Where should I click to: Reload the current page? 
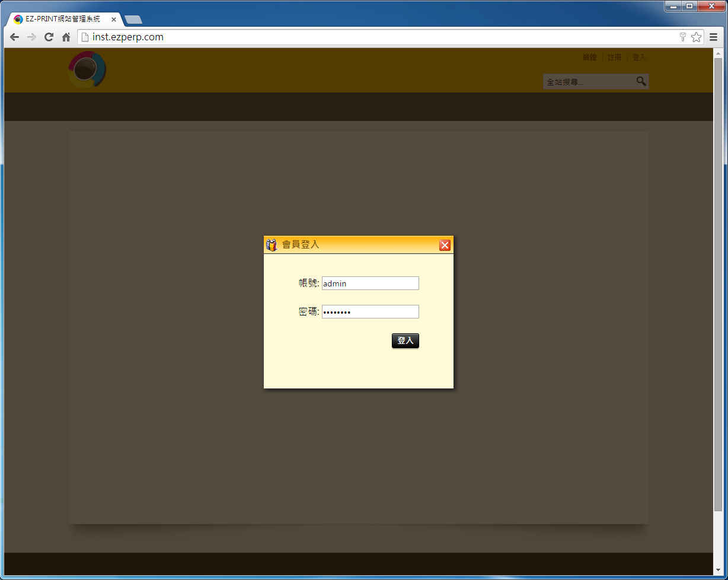49,37
